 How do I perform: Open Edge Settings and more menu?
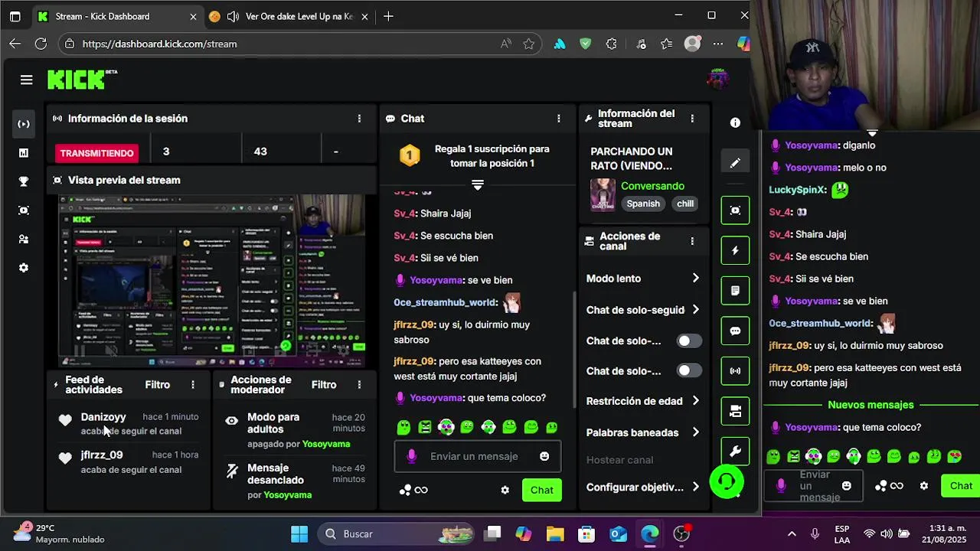tap(717, 44)
